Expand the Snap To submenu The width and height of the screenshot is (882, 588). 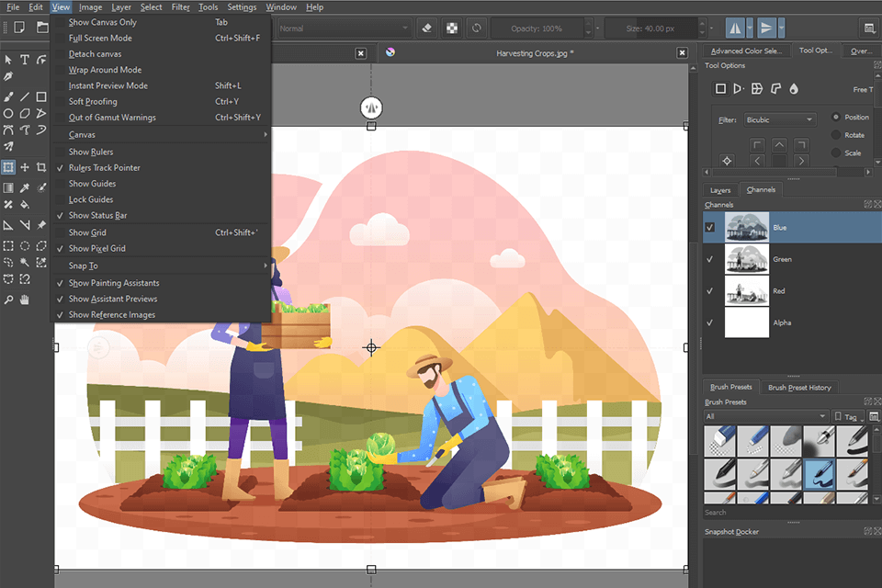coord(83,266)
